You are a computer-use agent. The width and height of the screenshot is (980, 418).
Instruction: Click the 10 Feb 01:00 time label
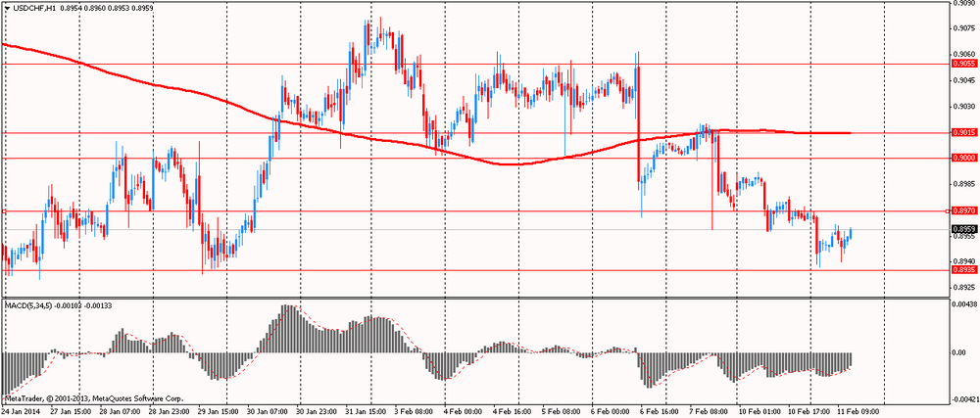coord(759,412)
